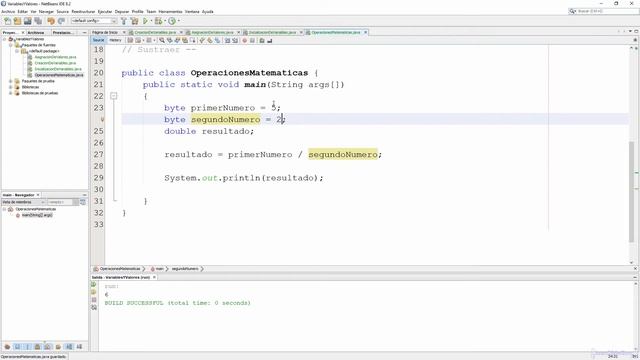Collapse the default package node
This screenshot has height=360, width=640.
(17, 51)
